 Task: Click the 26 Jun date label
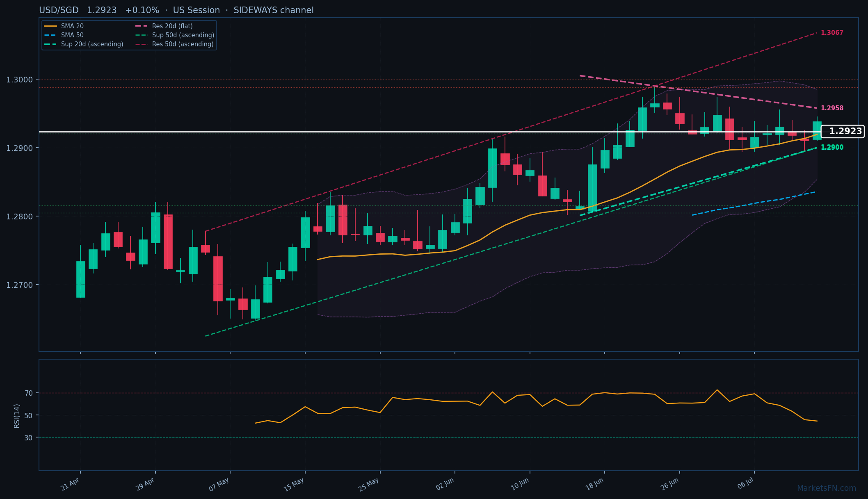click(670, 484)
